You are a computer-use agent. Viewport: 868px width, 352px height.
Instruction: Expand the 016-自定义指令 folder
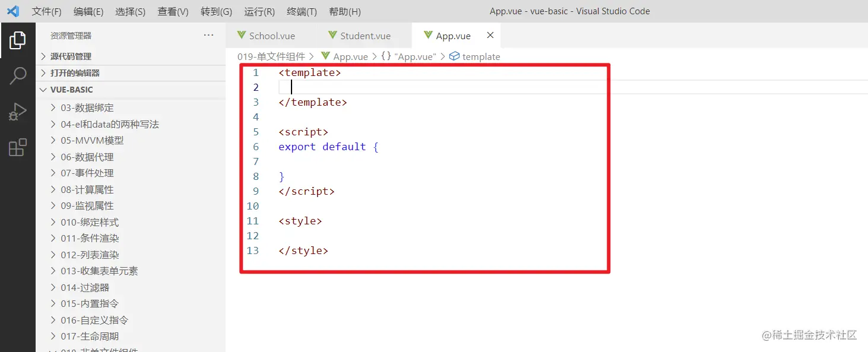tap(131, 321)
